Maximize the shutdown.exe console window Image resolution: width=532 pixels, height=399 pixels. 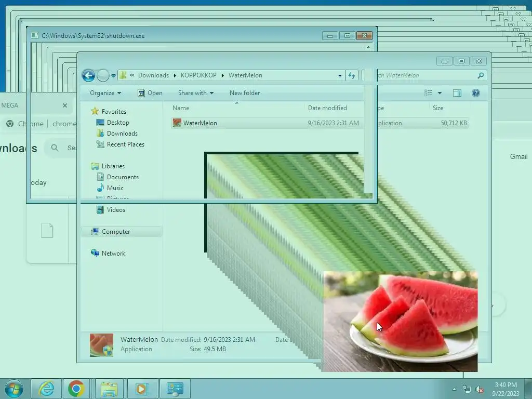tap(347, 36)
